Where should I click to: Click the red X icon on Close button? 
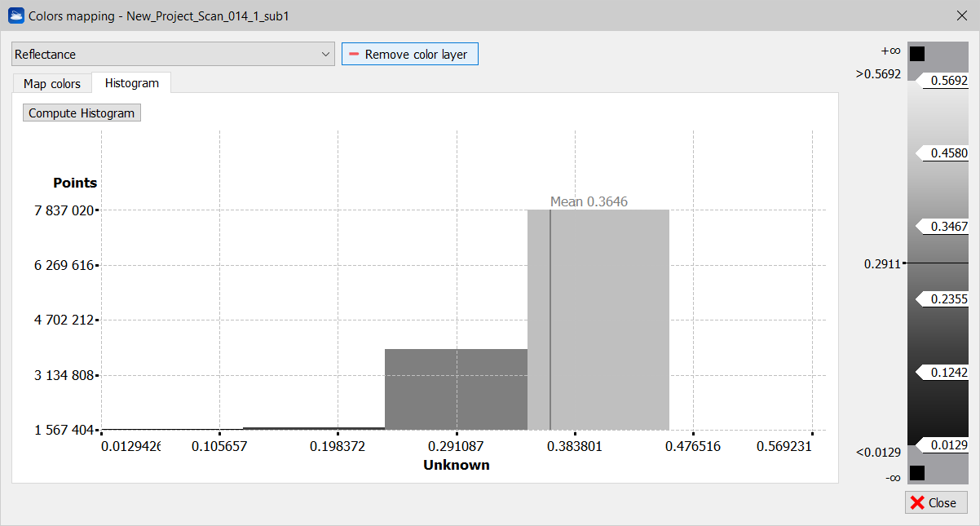pos(917,502)
